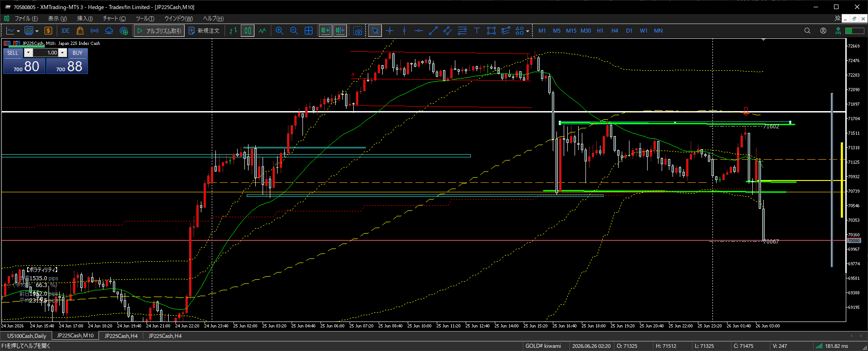Open the ファイル menu

coord(26,19)
